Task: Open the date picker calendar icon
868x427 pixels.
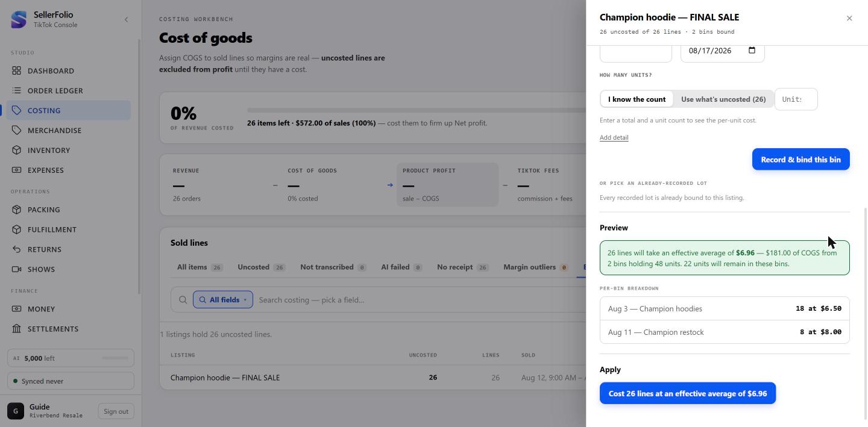Action: point(752,50)
